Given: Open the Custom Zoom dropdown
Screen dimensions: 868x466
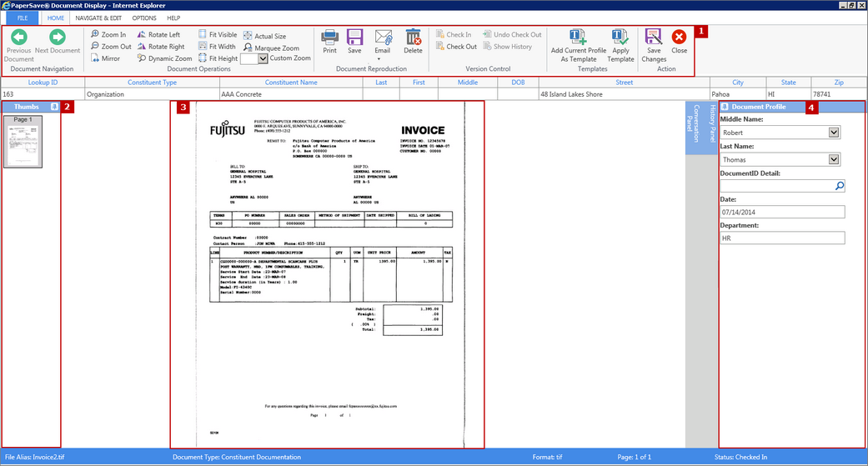Looking at the screenshot, I should [263, 58].
